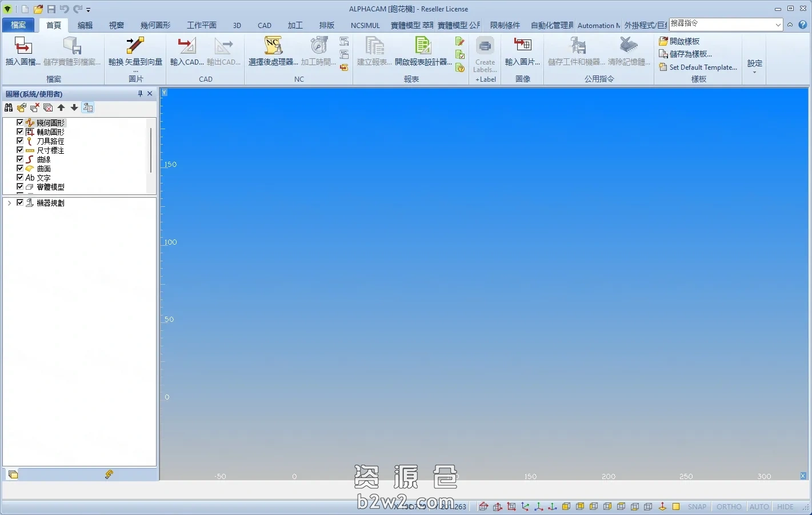
Task: Click the binoculars find icon in layers panel
Action: coord(9,107)
